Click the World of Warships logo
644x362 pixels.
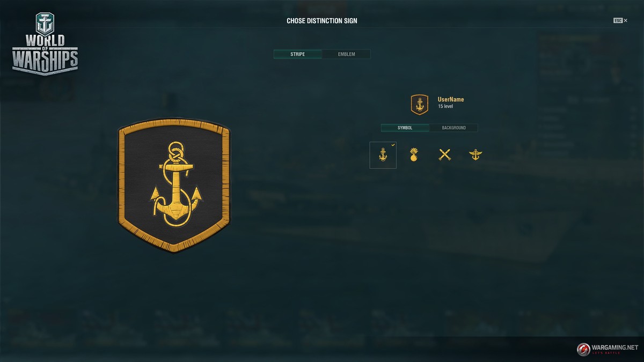45,44
